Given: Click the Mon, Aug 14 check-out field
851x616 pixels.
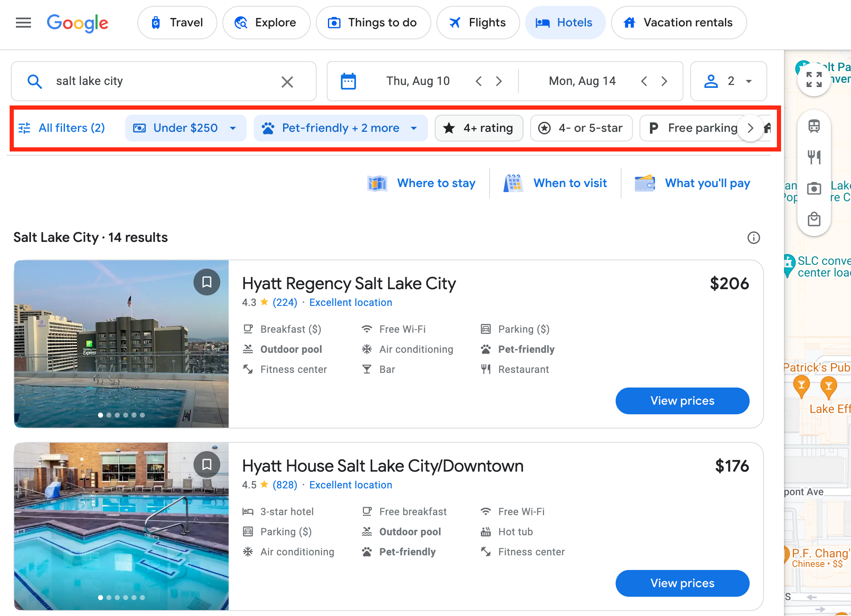Looking at the screenshot, I should [x=582, y=81].
